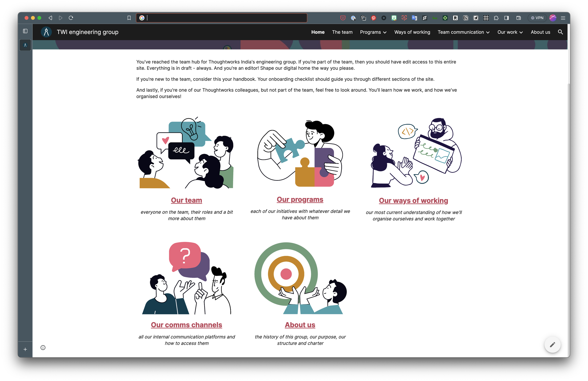Open the 1Password extension icon
The width and height of the screenshot is (588, 381).
[x=353, y=18]
